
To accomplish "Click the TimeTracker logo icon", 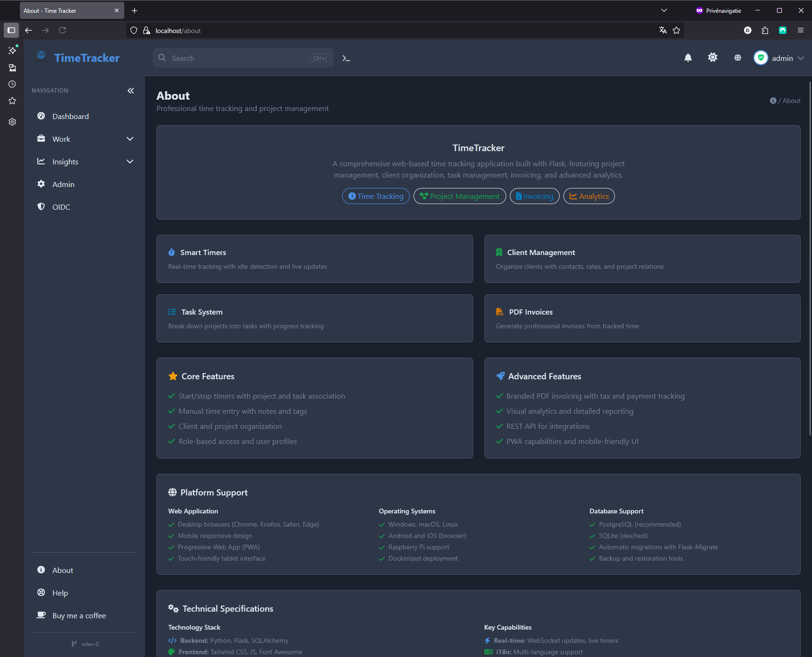I will click(41, 56).
